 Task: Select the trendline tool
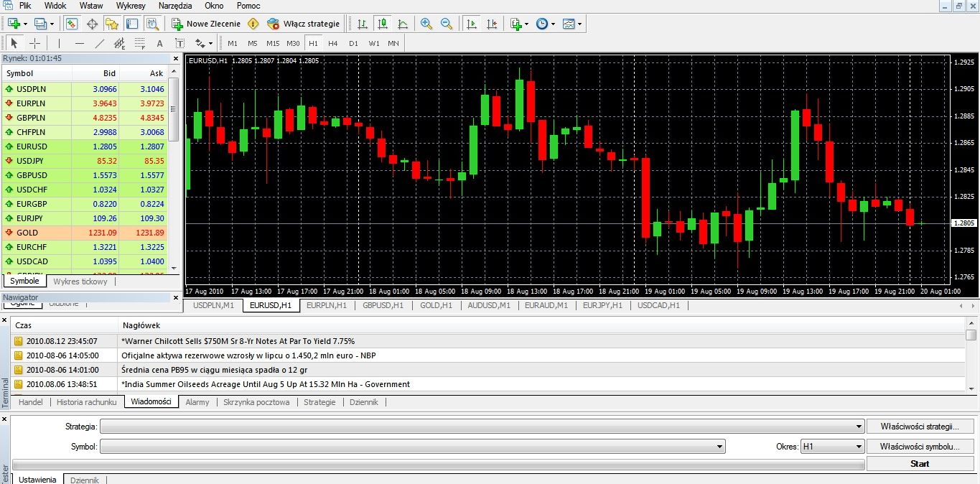point(99,43)
